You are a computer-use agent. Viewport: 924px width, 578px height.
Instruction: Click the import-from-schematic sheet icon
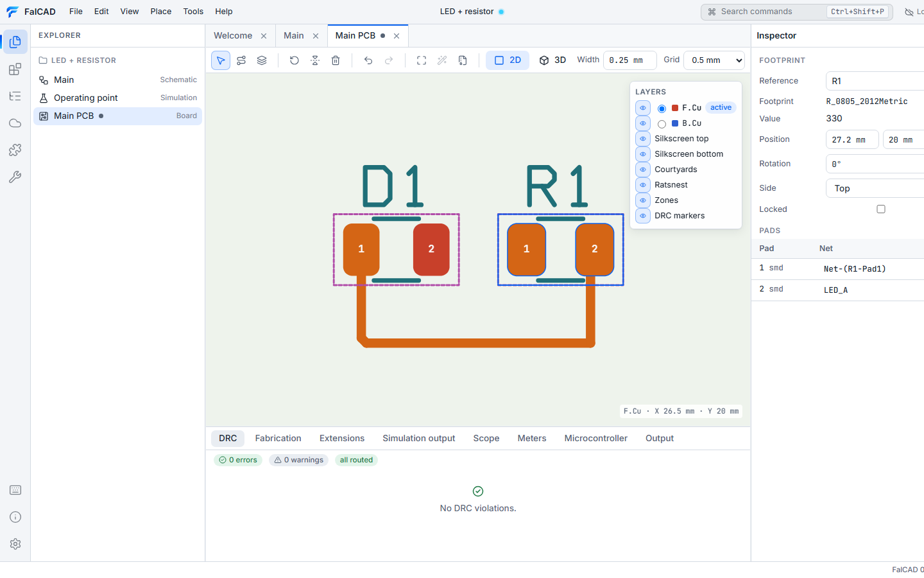(463, 60)
